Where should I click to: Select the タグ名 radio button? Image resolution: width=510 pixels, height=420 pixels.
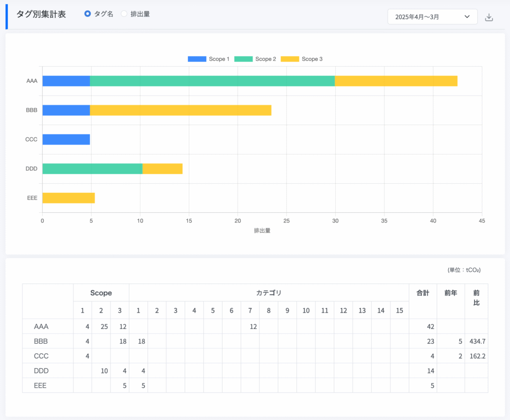coord(88,13)
